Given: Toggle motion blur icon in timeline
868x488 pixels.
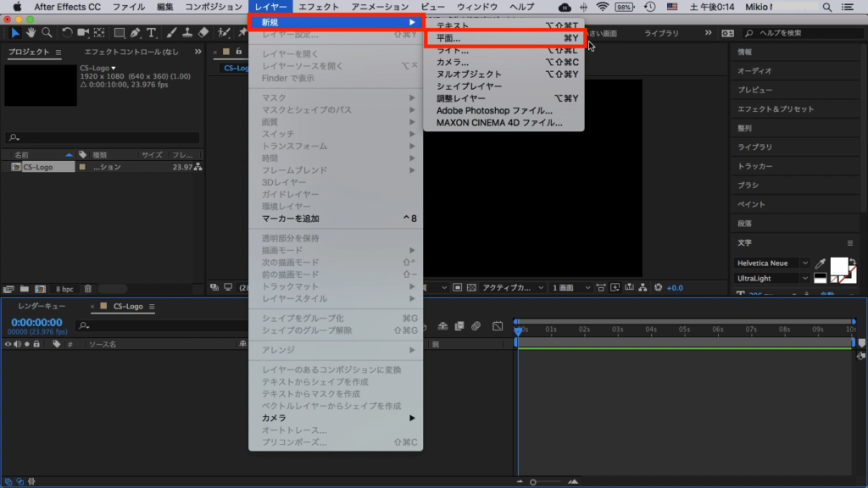Looking at the screenshot, I should (x=476, y=326).
